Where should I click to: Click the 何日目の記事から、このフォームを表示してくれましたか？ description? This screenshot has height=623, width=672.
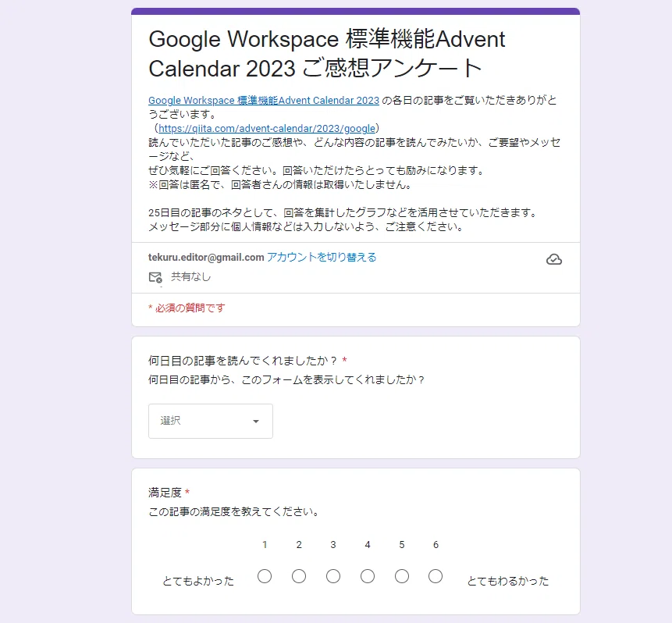point(286,380)
